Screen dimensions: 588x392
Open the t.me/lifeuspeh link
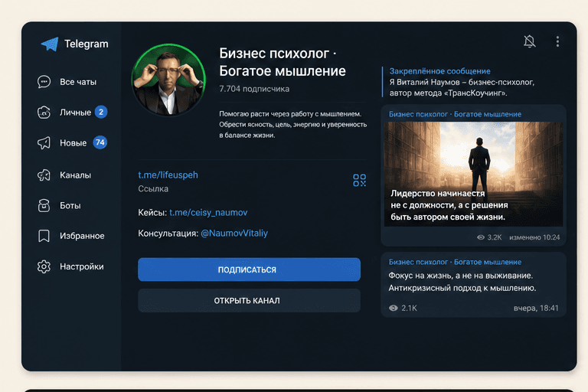point(168,175)
